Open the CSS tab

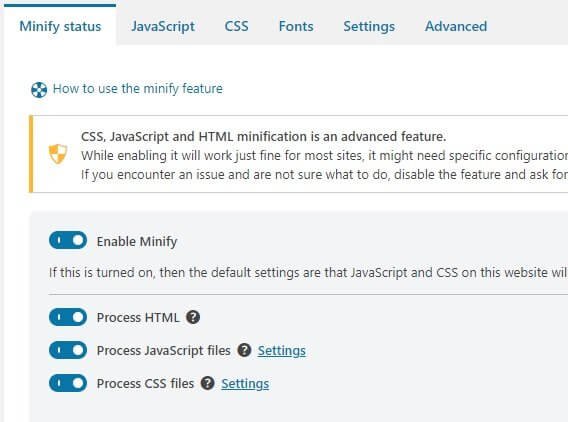pos(237,26)
